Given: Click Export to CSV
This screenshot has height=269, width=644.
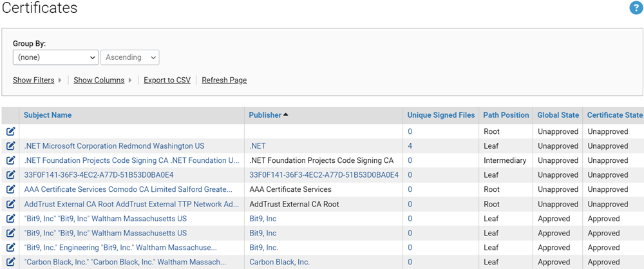Looking at the screenshot, I should [167, 80].
